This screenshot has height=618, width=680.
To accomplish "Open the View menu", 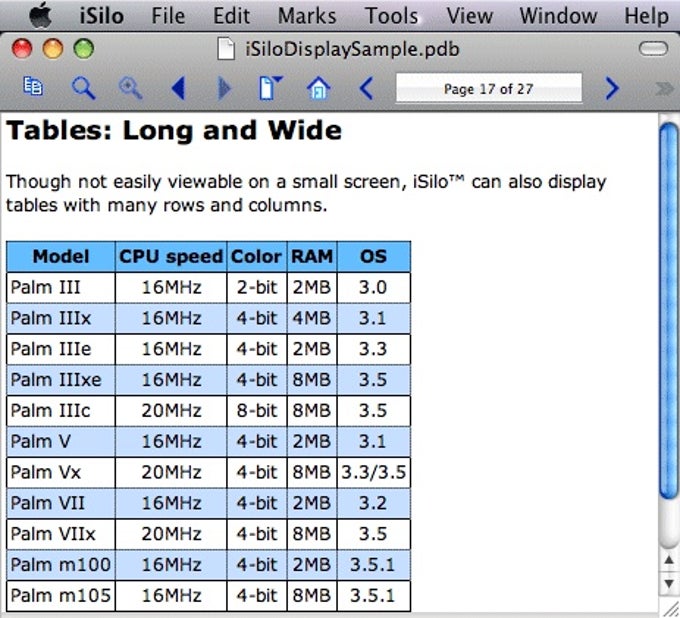I will coord(469,16).
